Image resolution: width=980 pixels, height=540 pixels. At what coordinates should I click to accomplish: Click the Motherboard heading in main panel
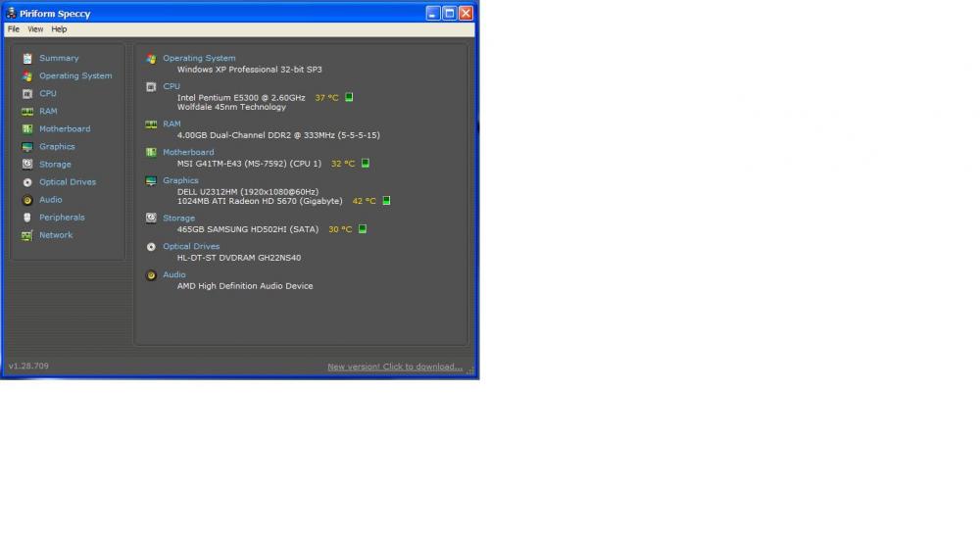click(x=188, y=153)
